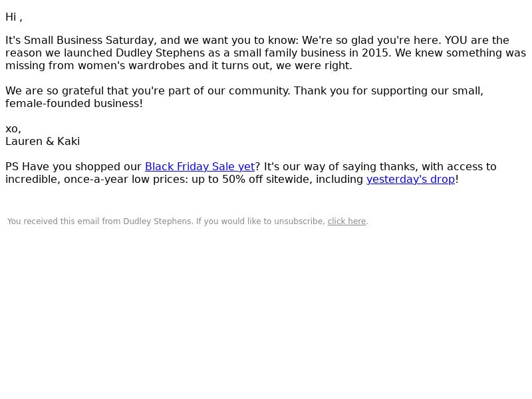Click the 'Hi ,' greeting line

pos(14,17)
